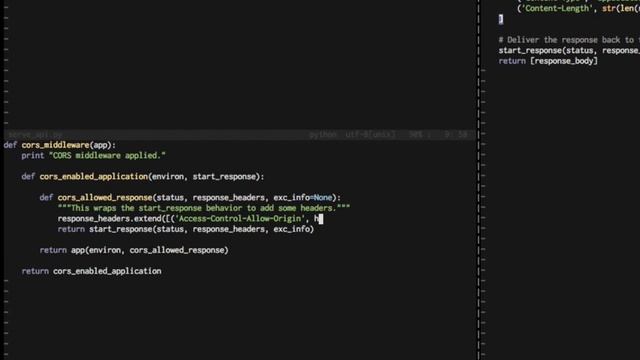Screen dimensions: 640x360
Task: Place cursor on 'cors_enabled_application' function definition name
Action: 93,177
